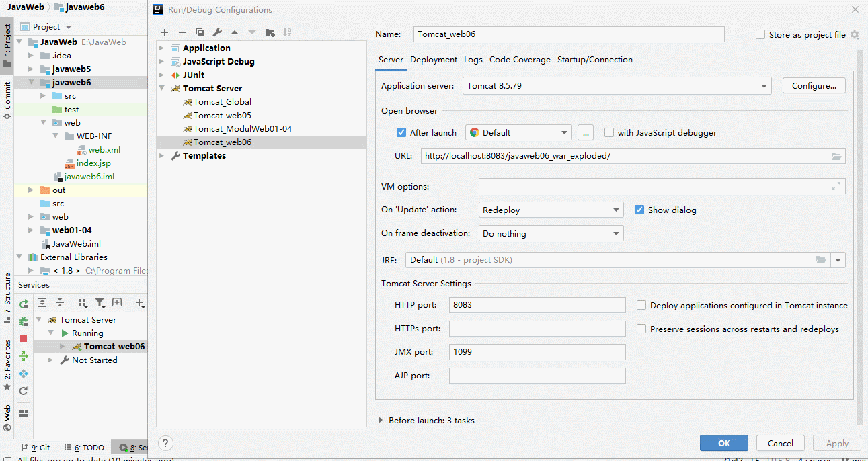Click the HTTP port field
868x461 pixels.
pos(537,305)
